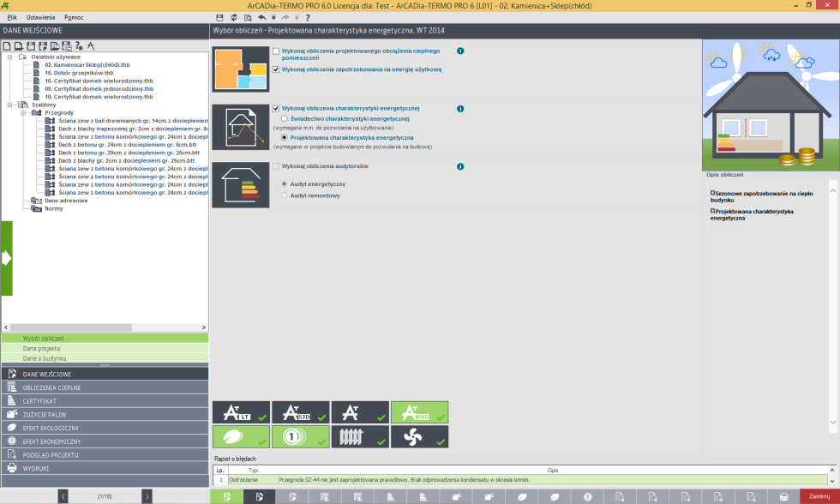Collapse the 'Ostatnio używane' tree node

9,57
